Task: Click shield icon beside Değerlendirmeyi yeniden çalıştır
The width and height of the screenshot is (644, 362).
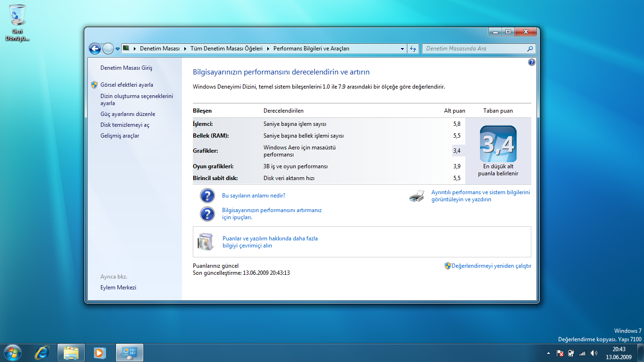Action: tap(448, 266)
